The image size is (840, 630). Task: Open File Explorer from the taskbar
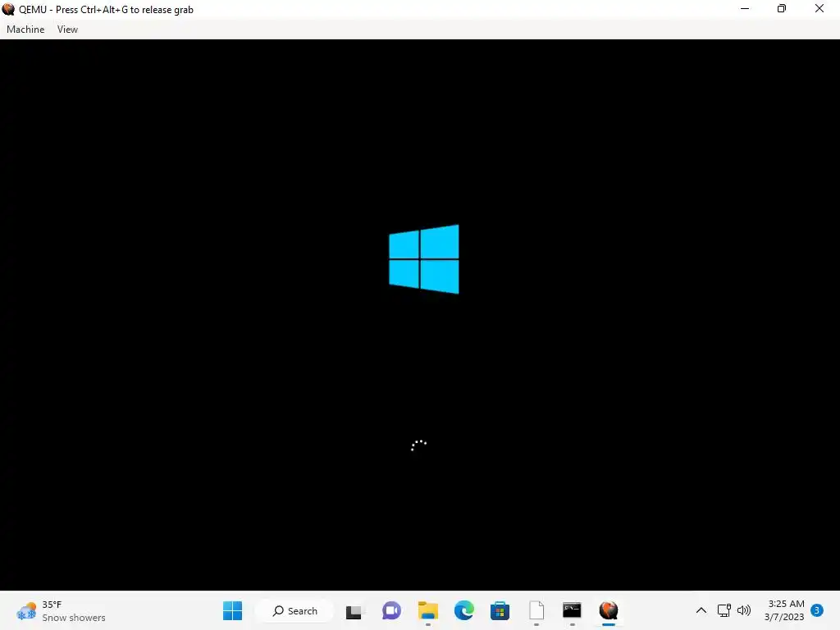(427, 610)
